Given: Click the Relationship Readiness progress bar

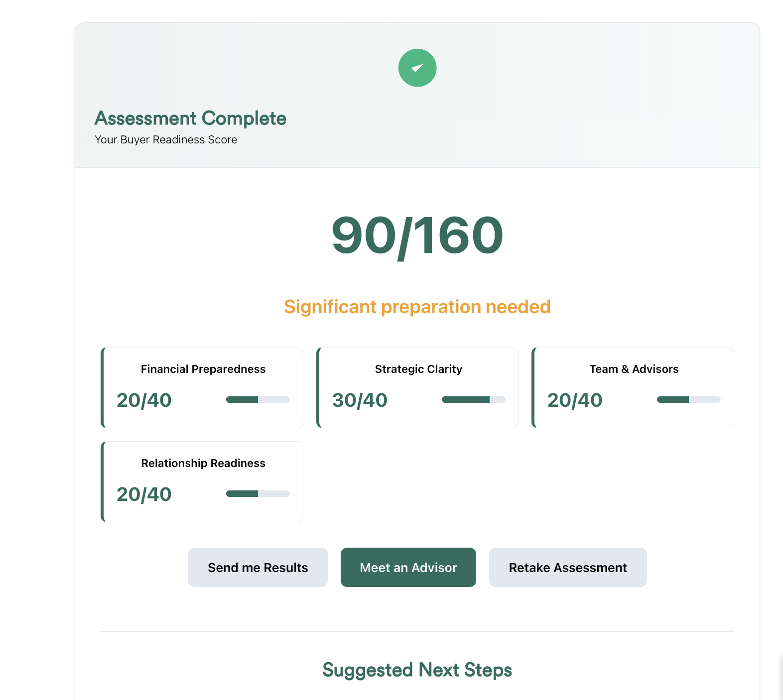Looking at the screenshot, I should pos(258,493).
